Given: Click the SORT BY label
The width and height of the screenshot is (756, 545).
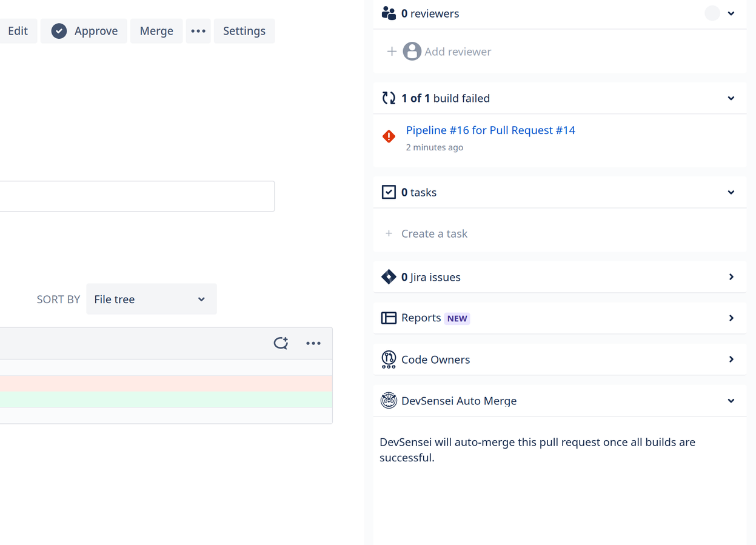Looking at the screenshot, I should pyautogui.click(x=58, y=299).
